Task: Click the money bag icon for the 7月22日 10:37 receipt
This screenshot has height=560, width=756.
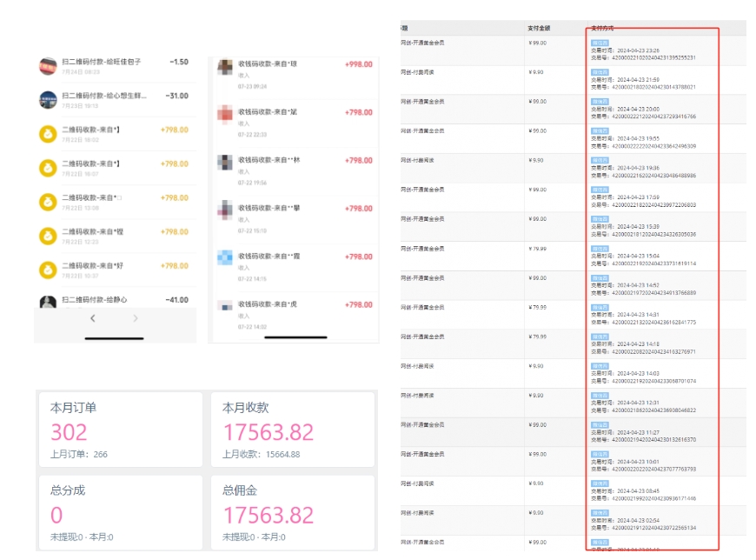Action: tap(48, 270)
